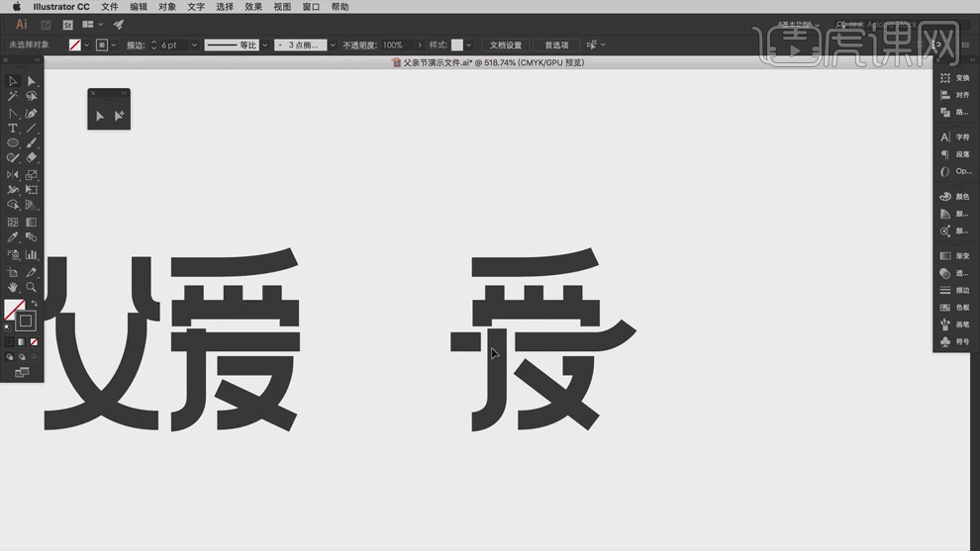Image resolution: width=980 pixels, height=551 pixels.
Task: Open the fill color dropdown in control bar
Action: tap(86, 45)
